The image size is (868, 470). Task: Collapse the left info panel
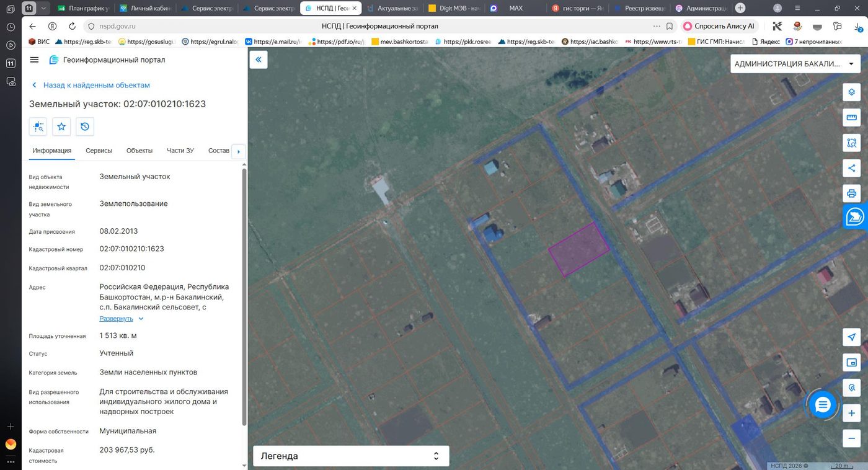click(259, 60)
